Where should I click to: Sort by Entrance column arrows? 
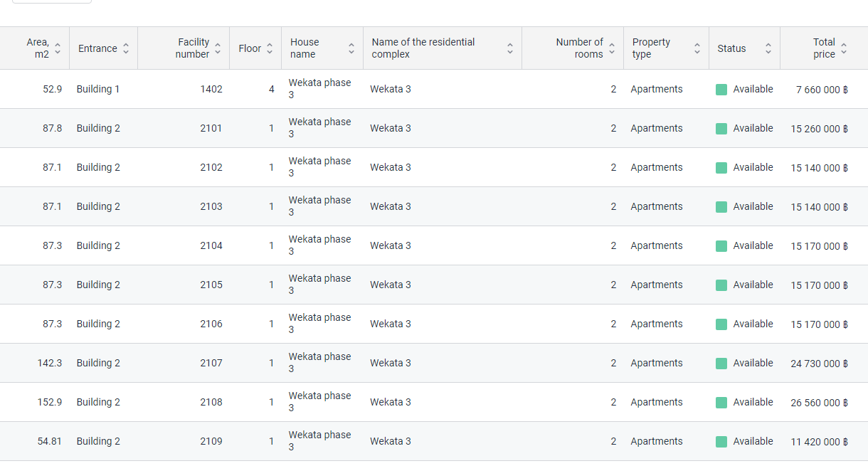click(126, 48)
